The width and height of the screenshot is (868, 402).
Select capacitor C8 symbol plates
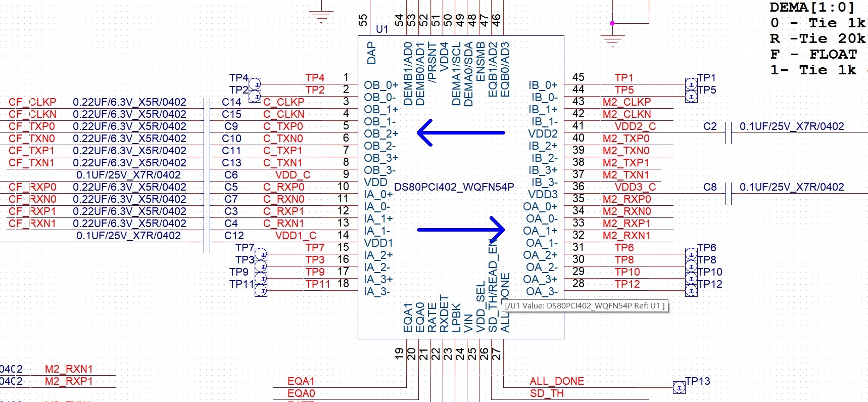[728, 194]
